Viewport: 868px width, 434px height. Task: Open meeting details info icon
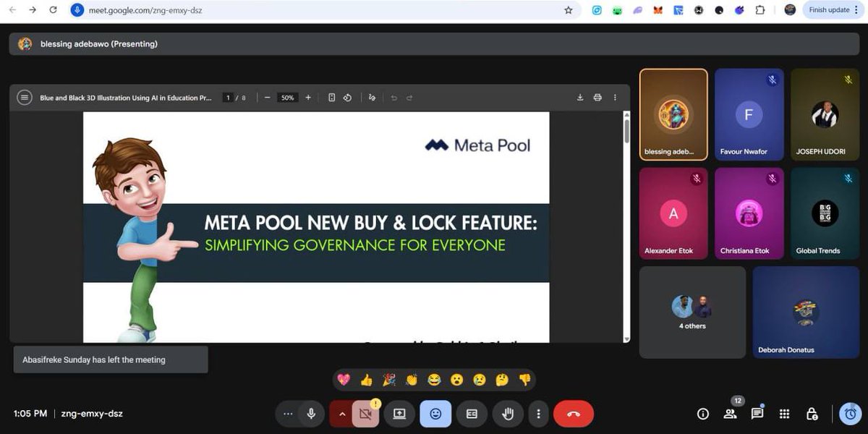pyautogui.click(x=702, y=414)
